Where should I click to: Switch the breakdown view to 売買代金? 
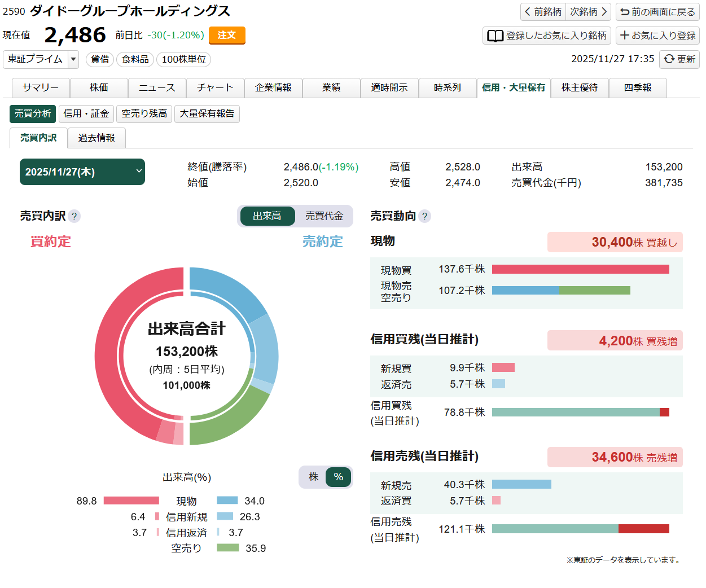[324, 216]
